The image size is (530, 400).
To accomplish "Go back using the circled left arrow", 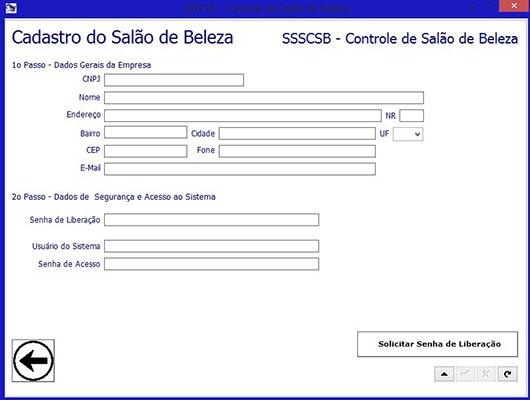I will point(33,361).
